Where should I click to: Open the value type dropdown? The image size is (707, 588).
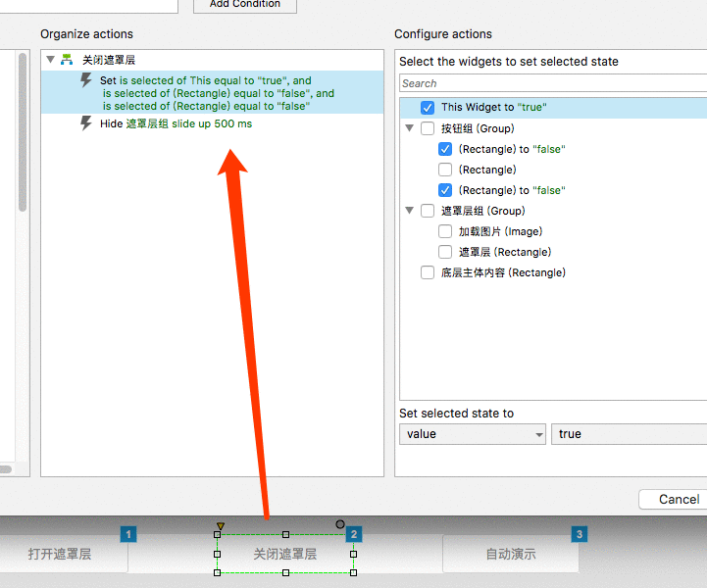(473, 434)
